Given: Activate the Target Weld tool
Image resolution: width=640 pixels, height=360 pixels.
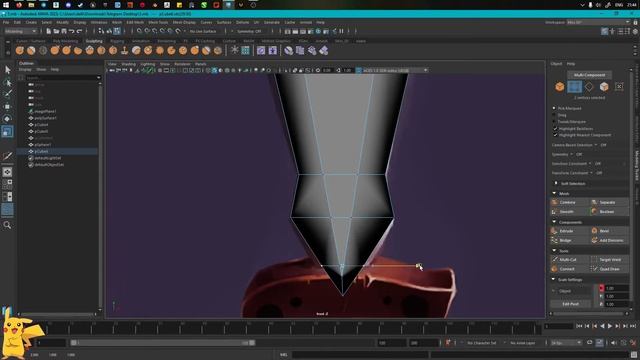Looking at the screenshot, I should pyautogui.click(x=609, y=260).
